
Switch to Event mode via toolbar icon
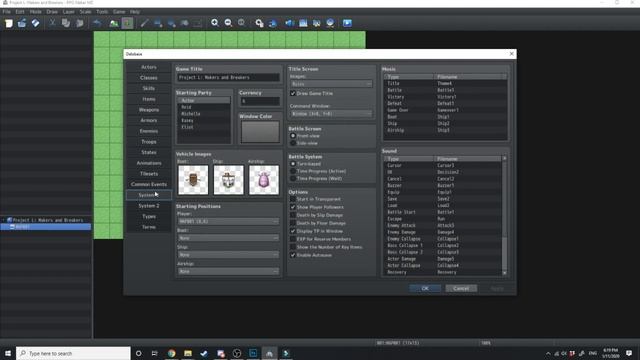pos(127,23)
